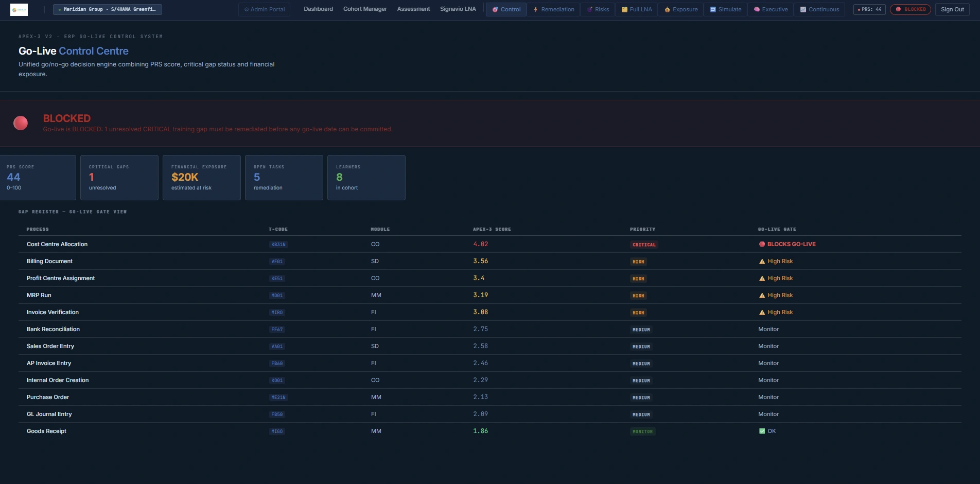Select the Billing Document process

tap(49, 261)
